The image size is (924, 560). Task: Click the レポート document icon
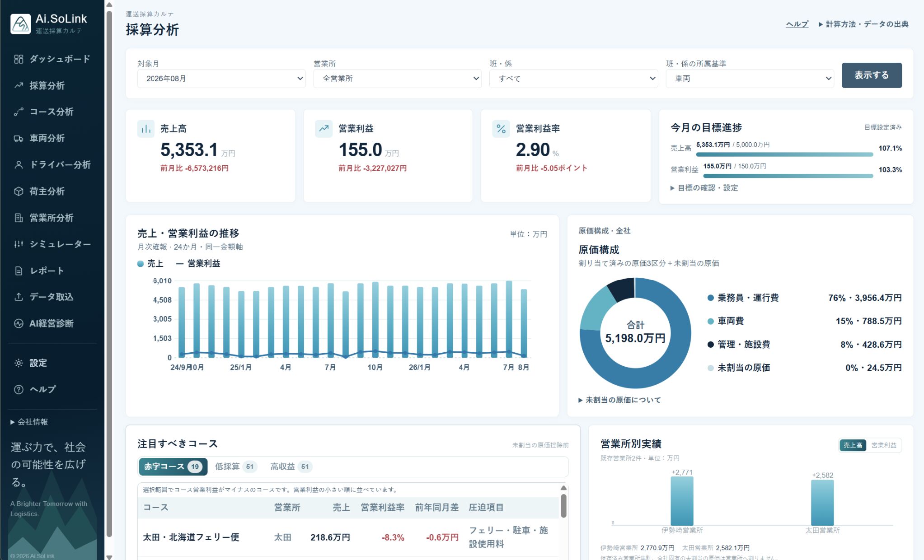[19, 271]
